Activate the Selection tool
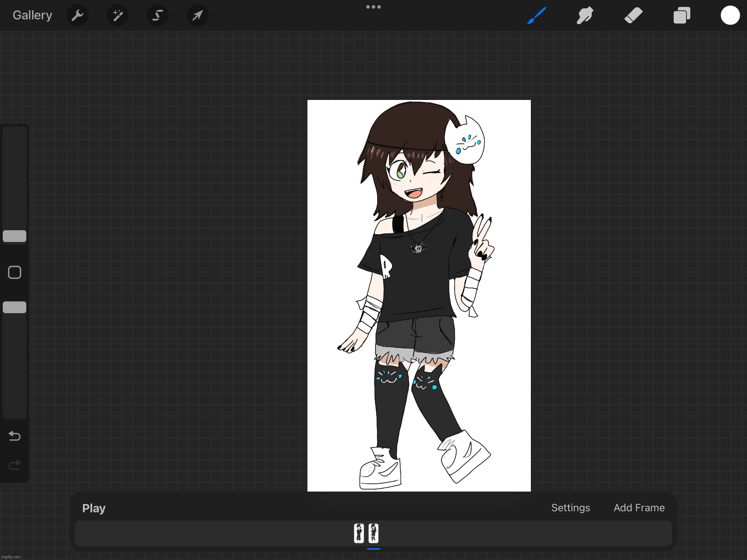This screenshot has width=747, height=560. coord(157,15)
